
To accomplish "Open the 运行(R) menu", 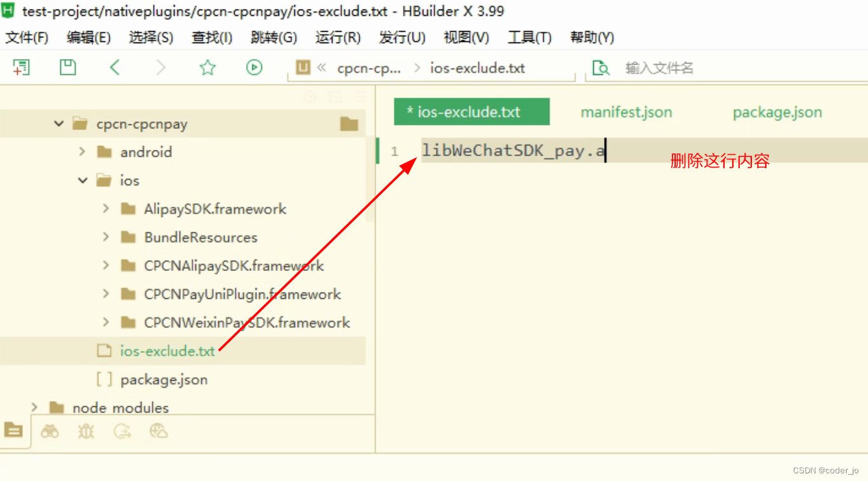I will point(338,37).
